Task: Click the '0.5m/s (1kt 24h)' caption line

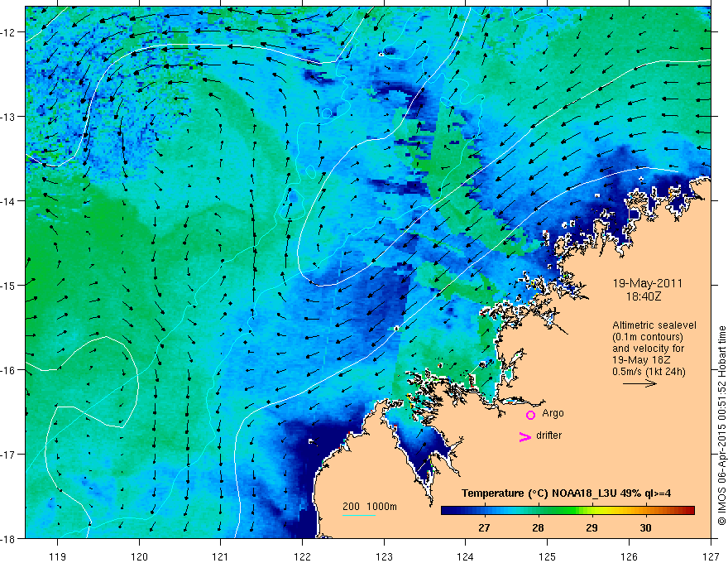Action: pos(649,372)
